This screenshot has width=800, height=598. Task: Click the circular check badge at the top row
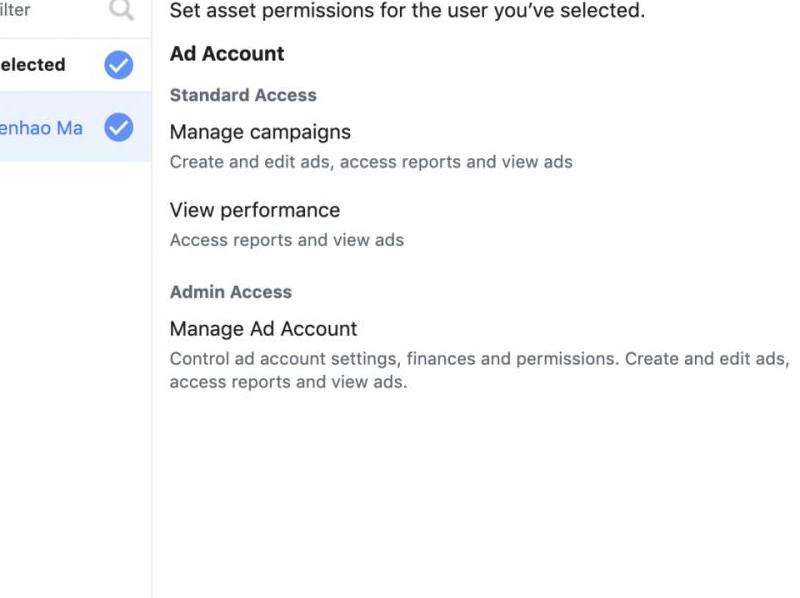click(x=117, y=64)
